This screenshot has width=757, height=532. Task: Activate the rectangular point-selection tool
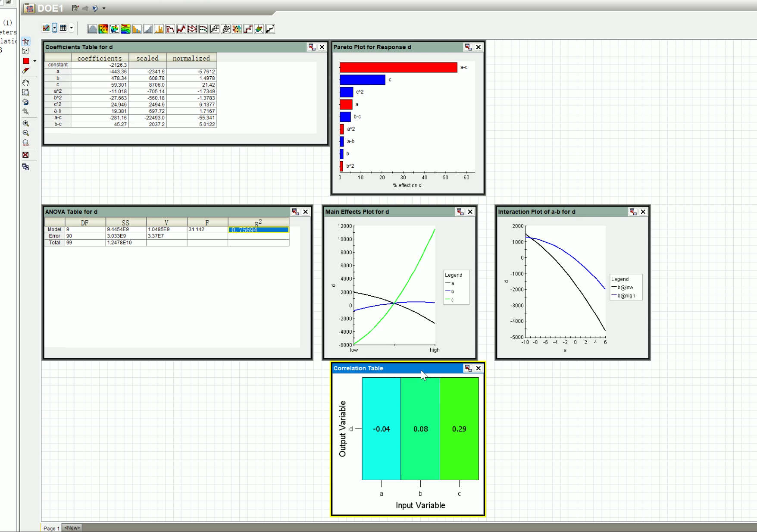point(26,51)
